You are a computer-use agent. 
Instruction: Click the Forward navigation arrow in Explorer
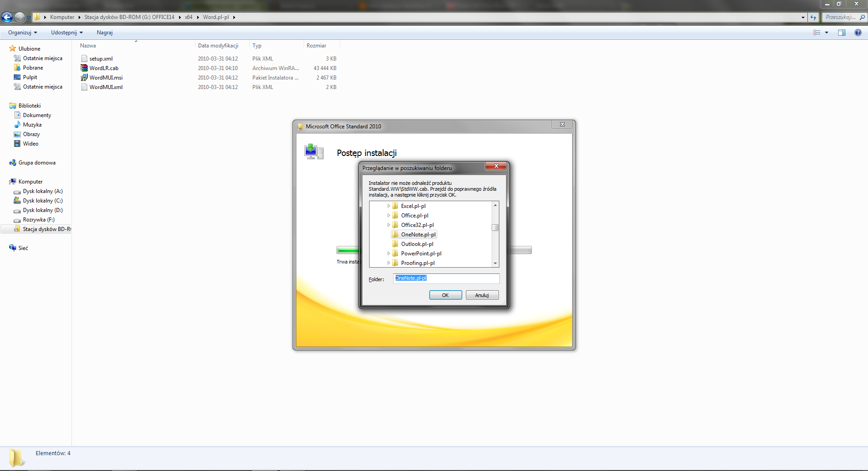coord(19,17)
